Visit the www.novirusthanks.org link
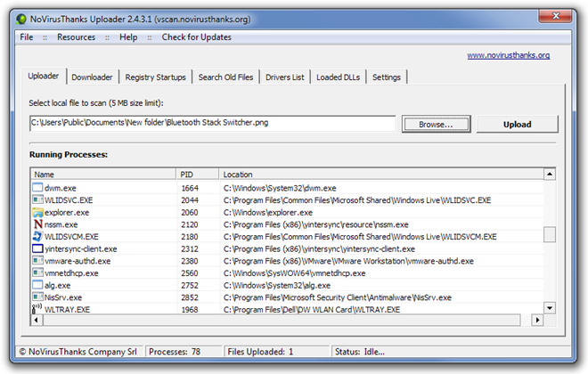 pos(509,55)
